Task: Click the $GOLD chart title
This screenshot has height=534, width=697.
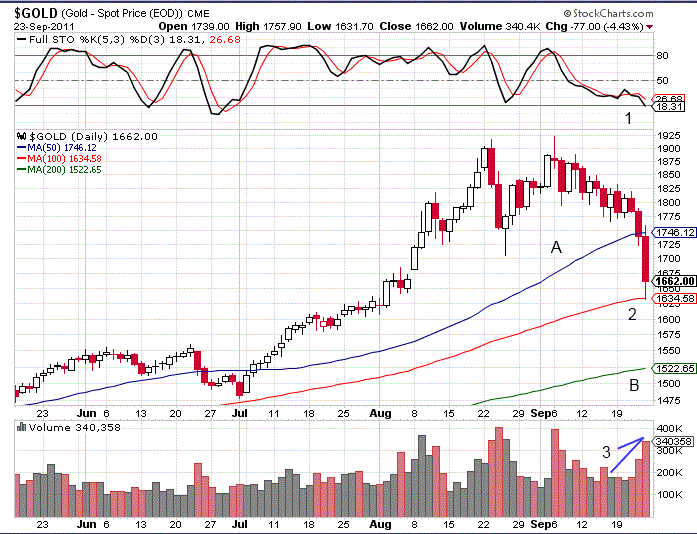Action: pos(36,11)
